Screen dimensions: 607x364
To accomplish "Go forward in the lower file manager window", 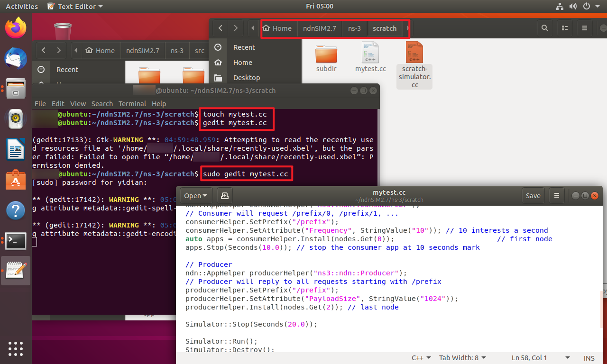I will [58, 50].
